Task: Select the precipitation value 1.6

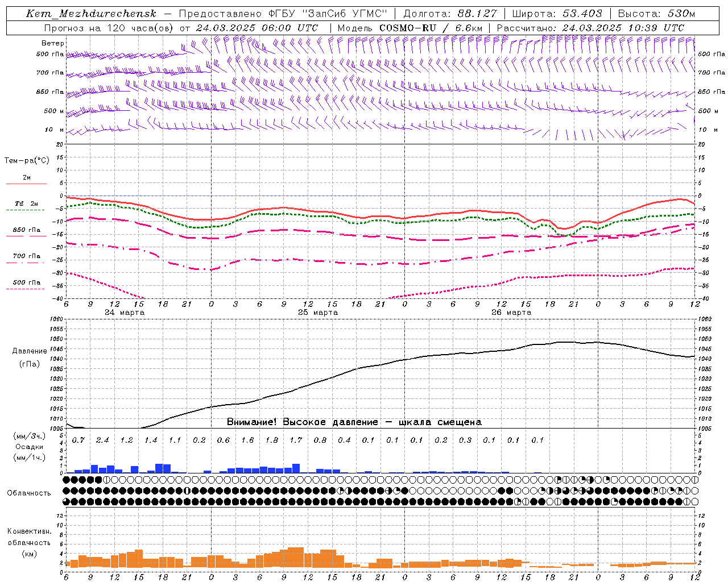Action: 247,440
